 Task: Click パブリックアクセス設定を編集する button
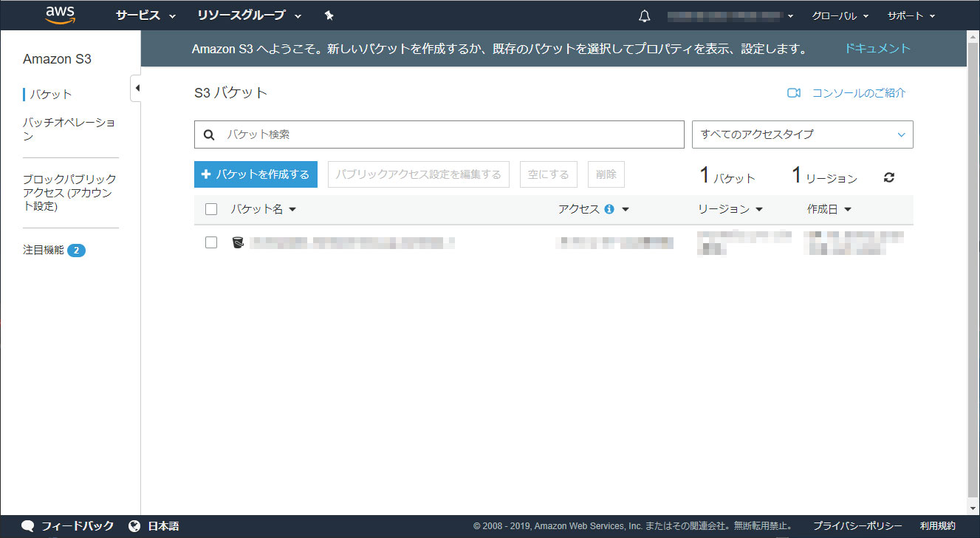[x=419, y=174]
